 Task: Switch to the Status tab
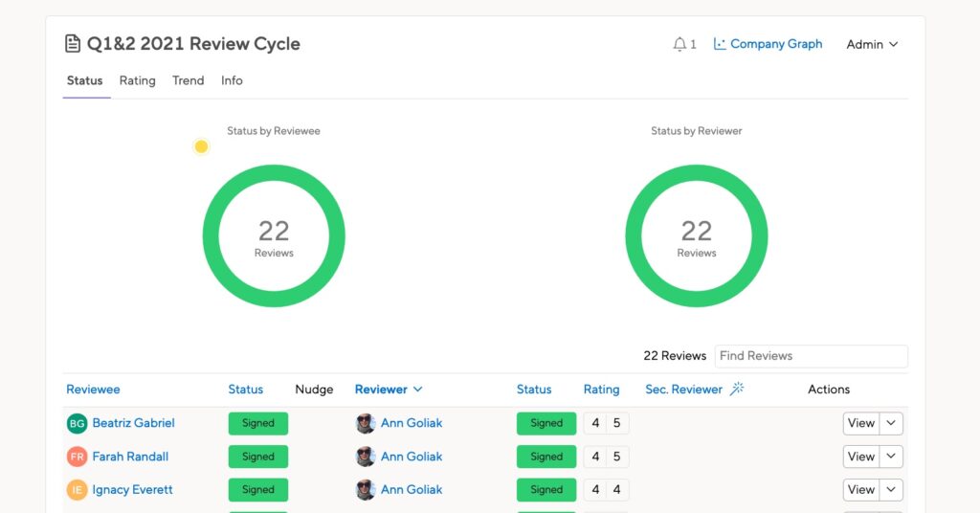point(85,80)
